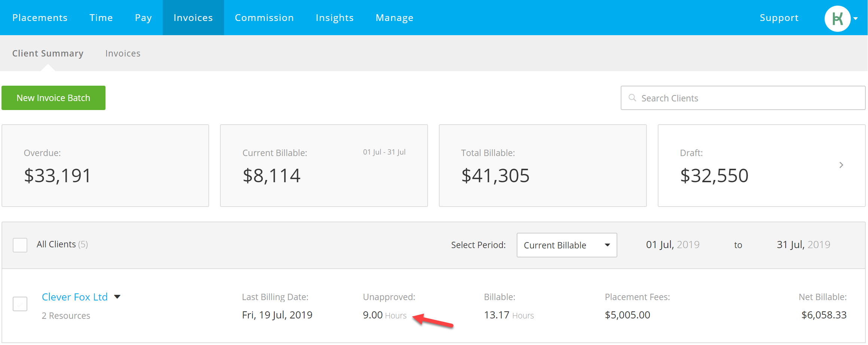Open the Current Billable summary card

[x=324, y=165]
